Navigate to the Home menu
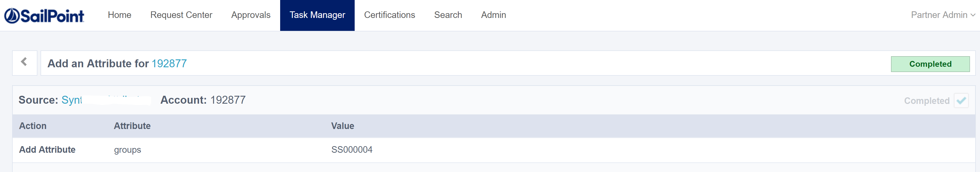Screen dimensions: 980x172 (x=120, y=15)
